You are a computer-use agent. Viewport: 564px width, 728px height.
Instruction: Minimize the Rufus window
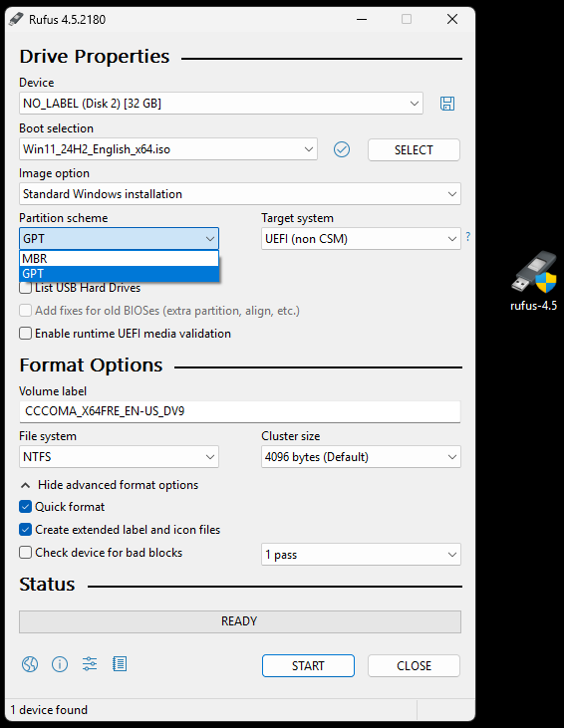[x=362, y=19]
